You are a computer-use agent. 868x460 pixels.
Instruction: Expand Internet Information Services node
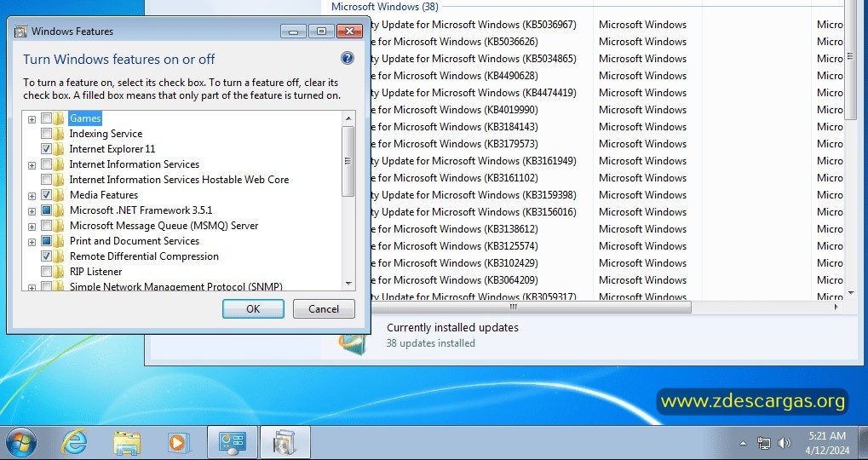tap(32, 165)
